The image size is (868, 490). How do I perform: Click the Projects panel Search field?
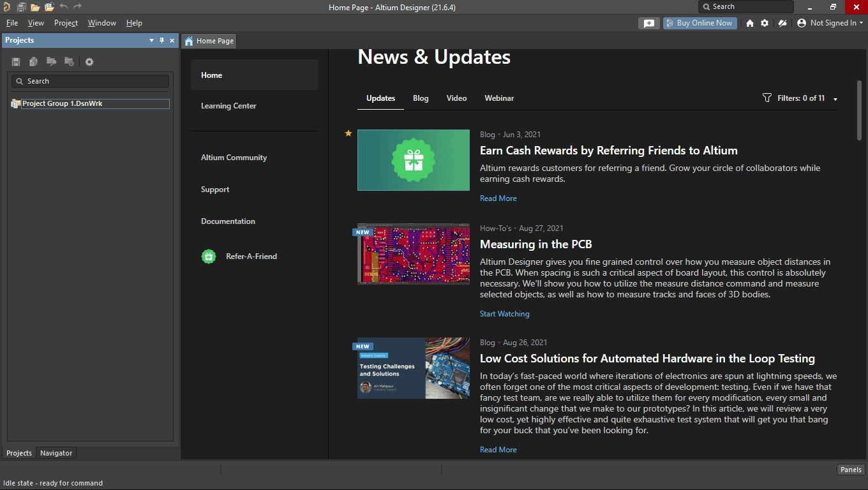pos(91,81)
